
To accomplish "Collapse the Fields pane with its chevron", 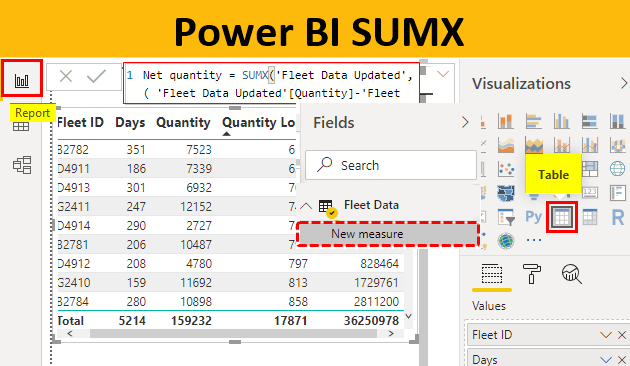I will point(465,122).
